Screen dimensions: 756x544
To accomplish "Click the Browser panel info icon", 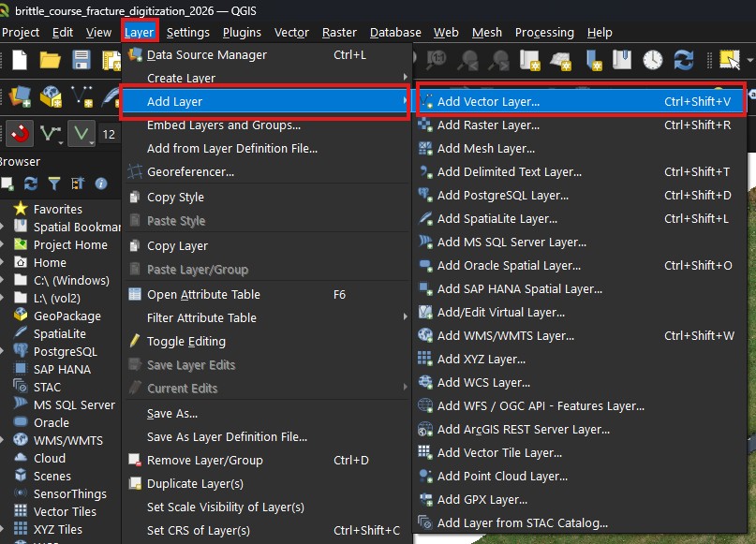I will point(101,184).
